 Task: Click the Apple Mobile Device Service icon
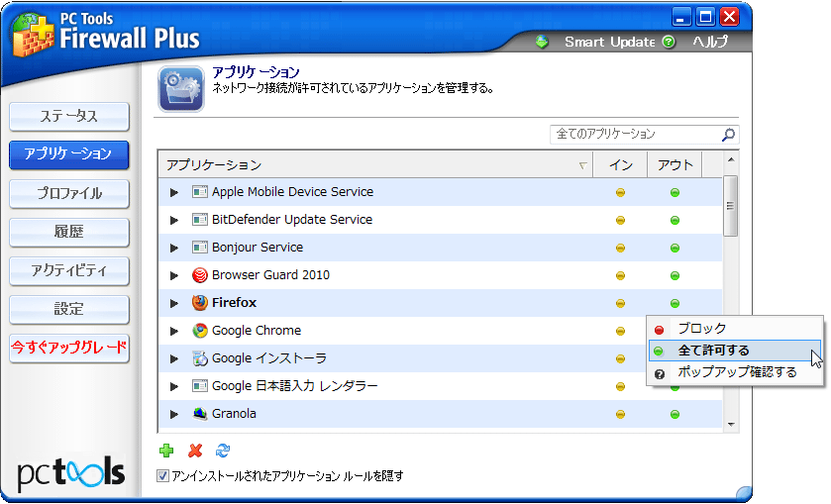click(x=200, y=192)
